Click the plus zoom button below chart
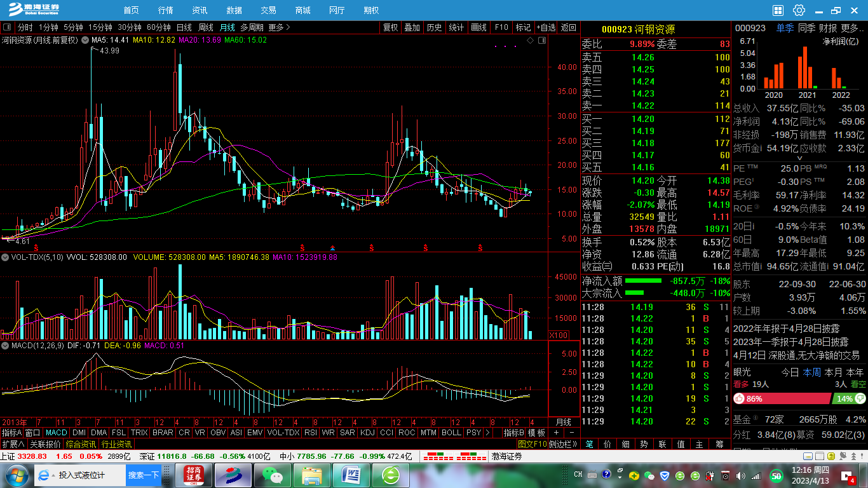This screenshot has height=488, width=868. [x=557, y=433]
